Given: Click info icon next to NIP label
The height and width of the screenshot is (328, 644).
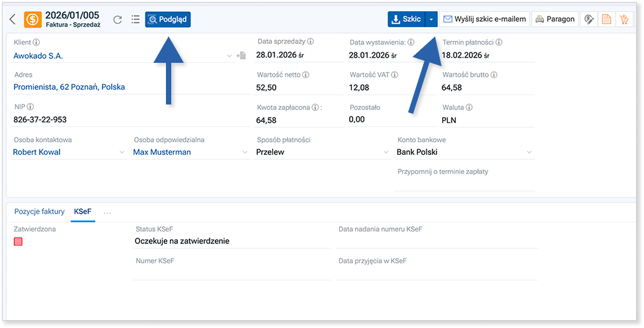Looking at the screenshot, I should 30,106.
